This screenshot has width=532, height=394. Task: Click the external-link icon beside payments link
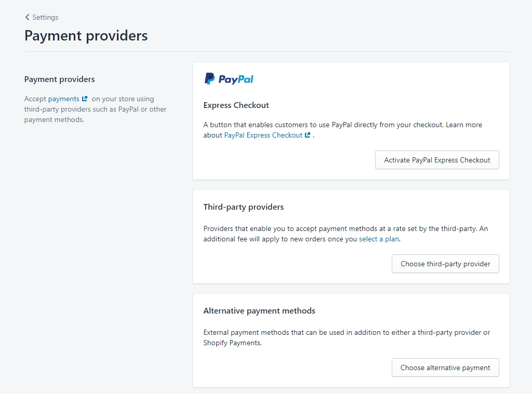(84, 98)
